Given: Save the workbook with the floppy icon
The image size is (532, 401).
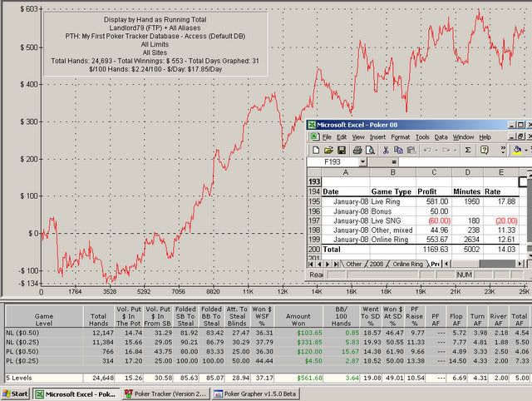Looking at the screenshot, I should (x=342, y=150).
